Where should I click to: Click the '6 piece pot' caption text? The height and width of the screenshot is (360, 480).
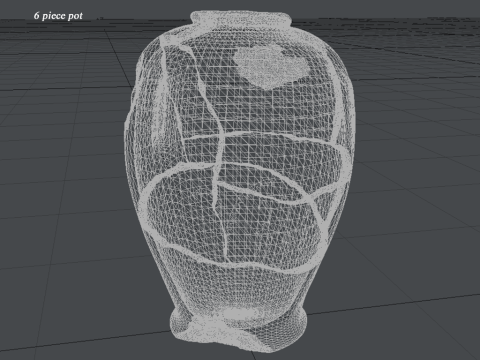tap(58, 16)
